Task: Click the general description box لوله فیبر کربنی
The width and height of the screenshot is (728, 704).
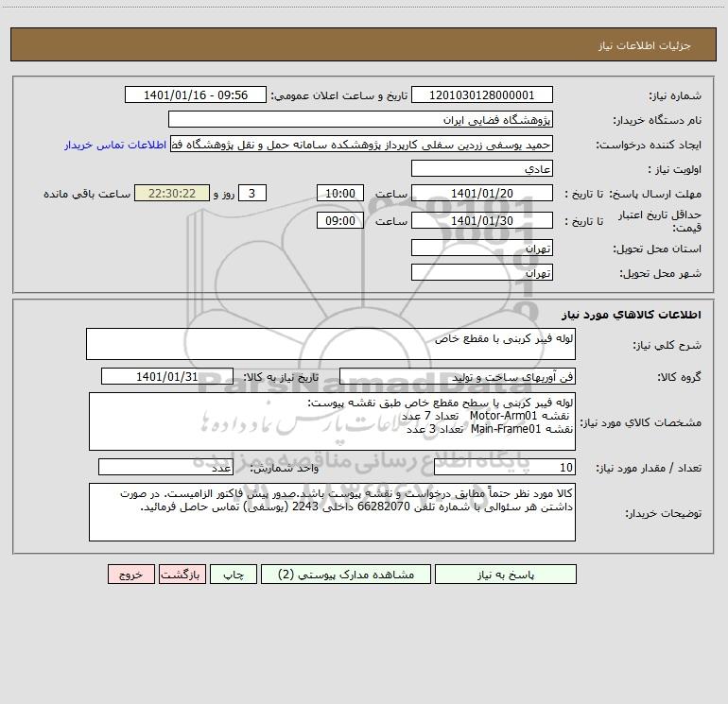Action: click(331, 344)
